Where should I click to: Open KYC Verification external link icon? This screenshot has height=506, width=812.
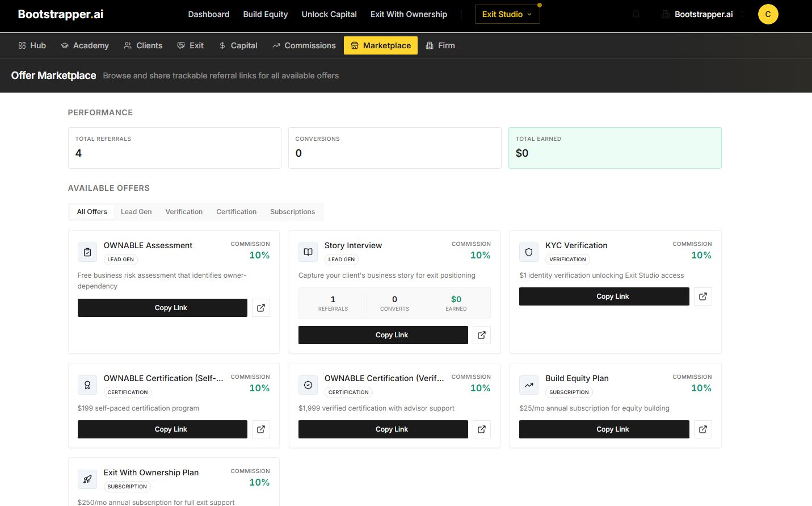pyautogui.click(x=703, y=296)
